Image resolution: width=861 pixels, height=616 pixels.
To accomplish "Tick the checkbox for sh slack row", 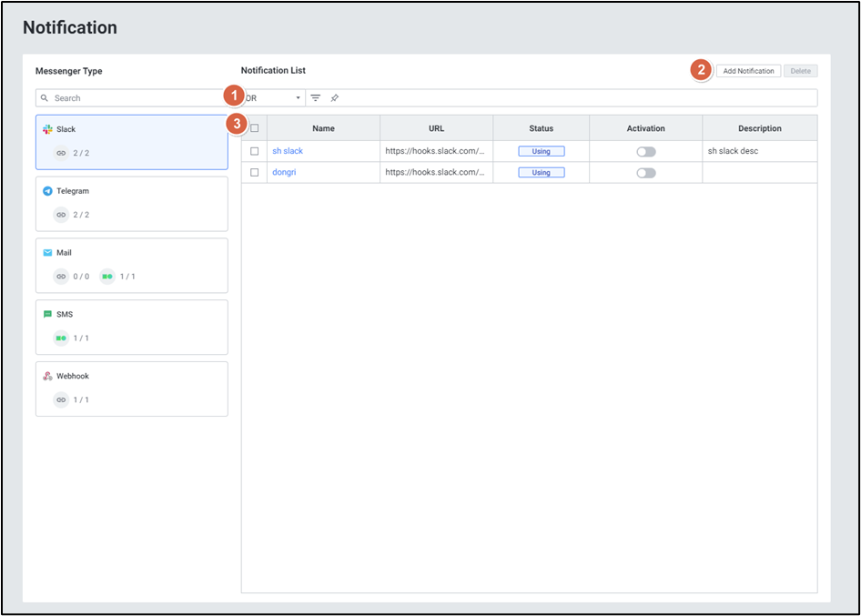I will [255, 151].
